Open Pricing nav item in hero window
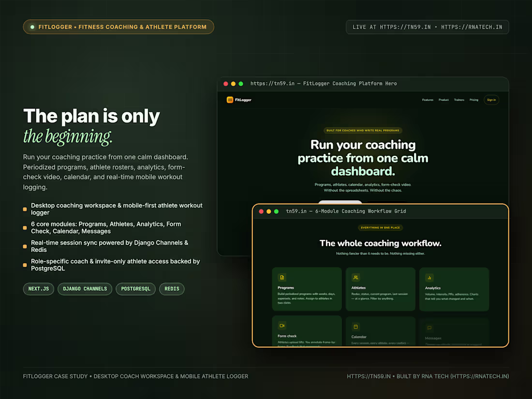This screenshot has width=532, height=399. [474, 100]
